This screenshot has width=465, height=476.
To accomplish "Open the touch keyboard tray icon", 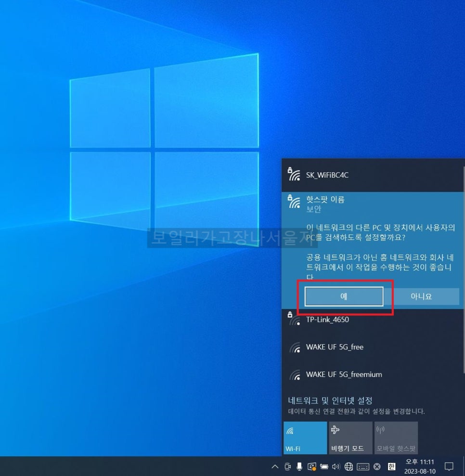I will pyautogui.click(x=363, y=466).
